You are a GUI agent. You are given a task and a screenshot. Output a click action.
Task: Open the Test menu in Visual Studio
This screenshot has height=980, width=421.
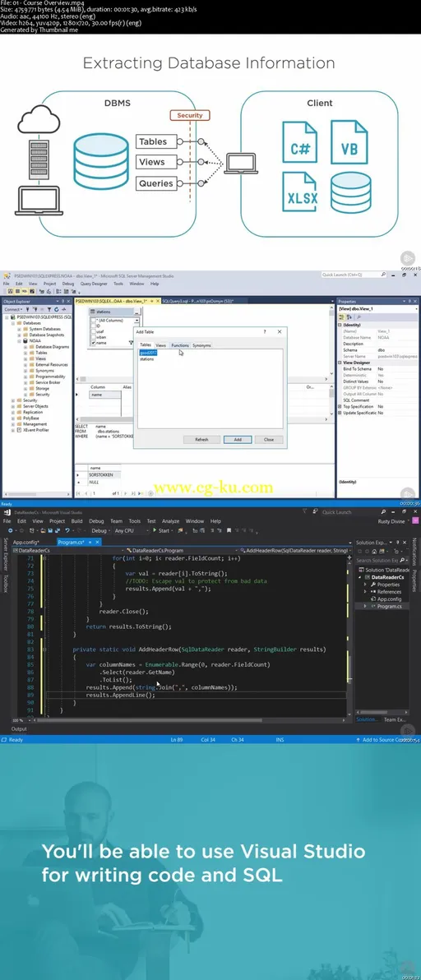pyautogui.click(x=151, y=520)
